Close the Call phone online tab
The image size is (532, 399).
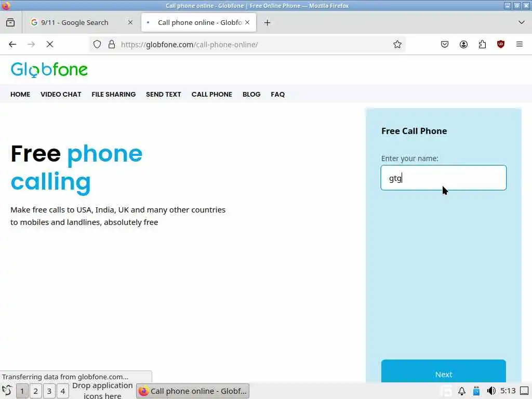(x=247, y=22)
